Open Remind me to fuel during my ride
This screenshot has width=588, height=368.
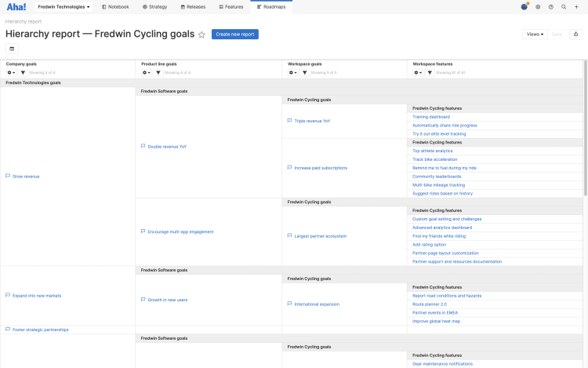445,168
